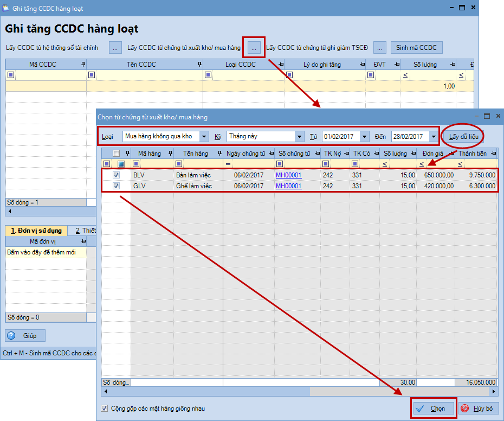Open filter operator for Loại CCDC column
The width and height of the screenshot is (504, 421).
[x=208, y=75]
